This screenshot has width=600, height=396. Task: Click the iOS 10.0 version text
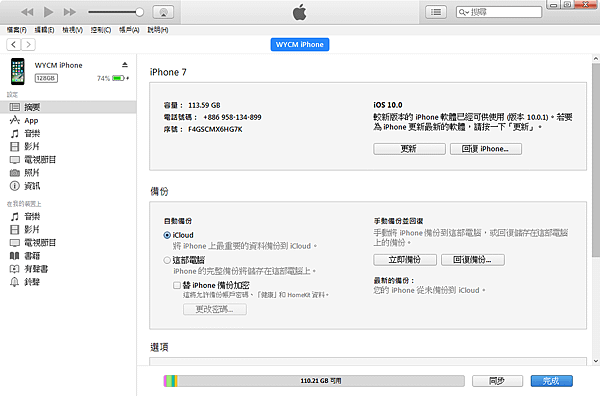tap(388, 105)
